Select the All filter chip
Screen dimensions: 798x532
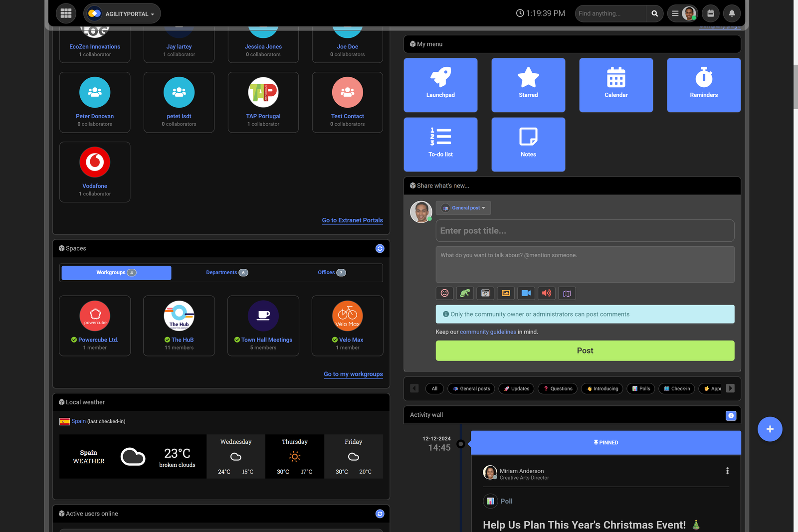(434, 388)
